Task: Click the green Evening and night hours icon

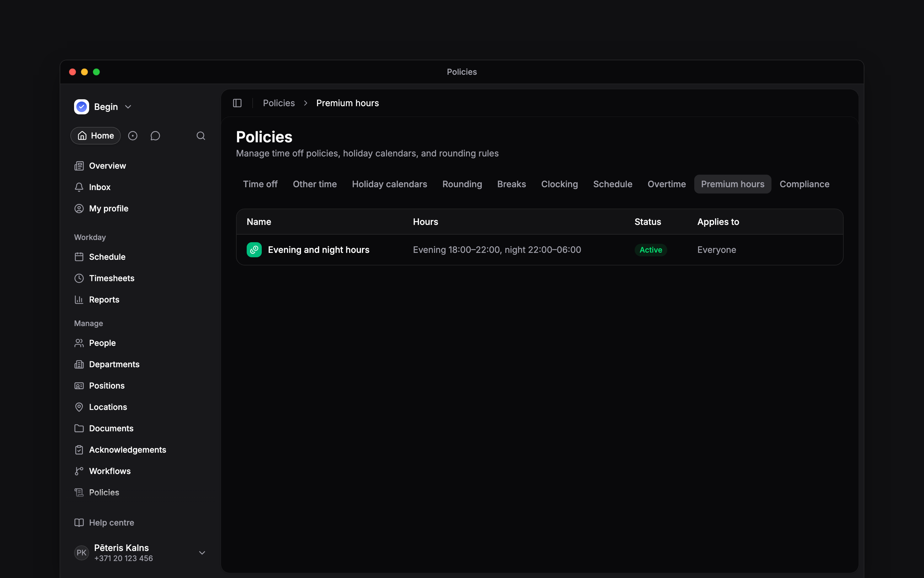Action: click(254, 250)
